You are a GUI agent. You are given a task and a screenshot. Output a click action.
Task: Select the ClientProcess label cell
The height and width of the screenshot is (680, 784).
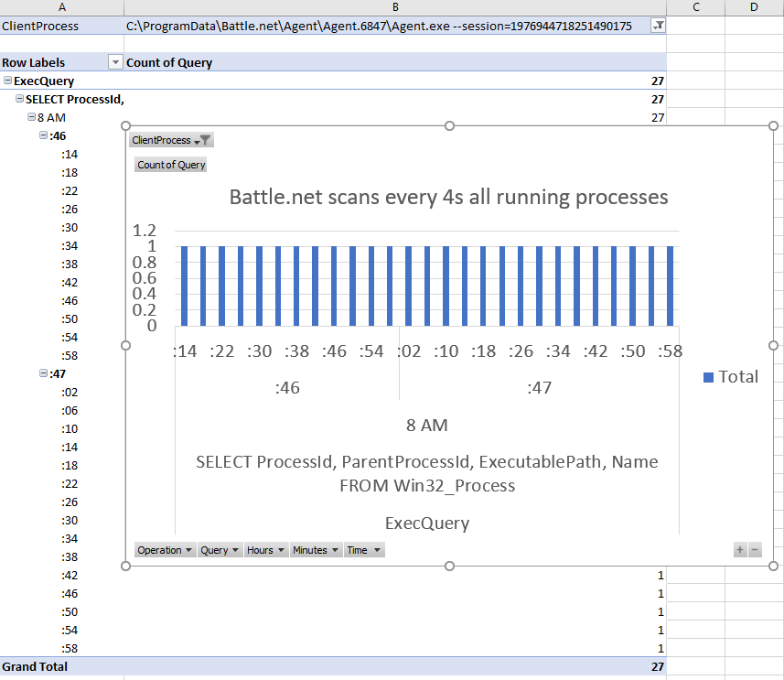point(62,26)
